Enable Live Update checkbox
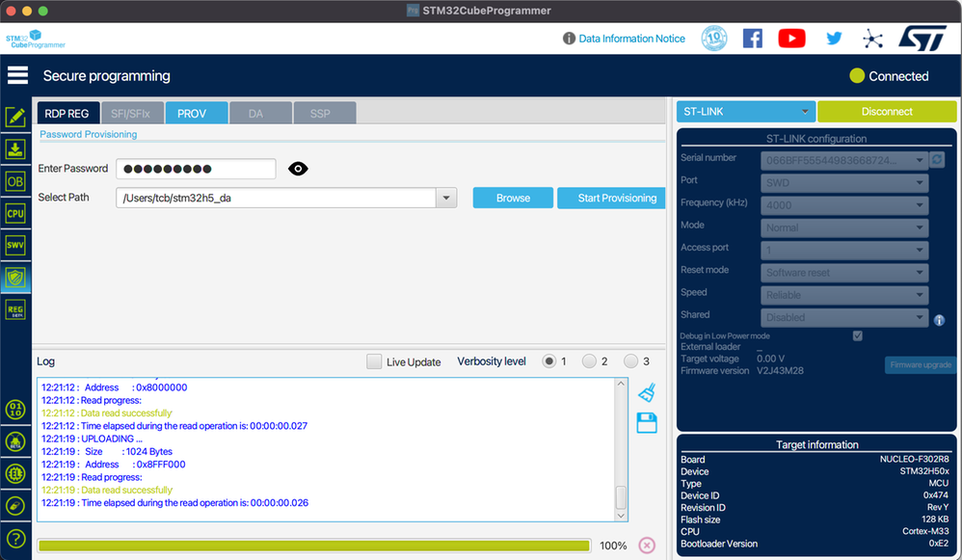This screenshot has width=962, height=560. [x=374, y=361]
